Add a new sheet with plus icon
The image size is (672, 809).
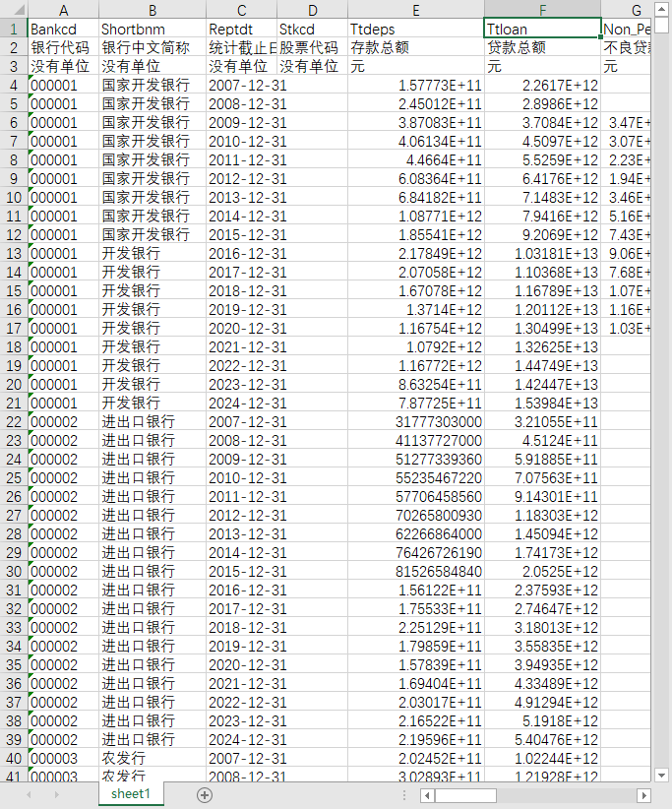tap(205, 795)
